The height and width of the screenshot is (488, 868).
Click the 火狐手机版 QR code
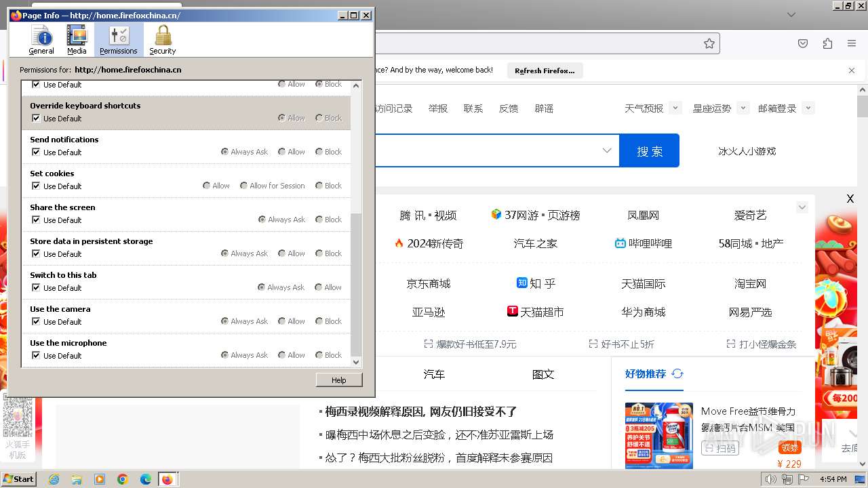(x=18, y=418)
